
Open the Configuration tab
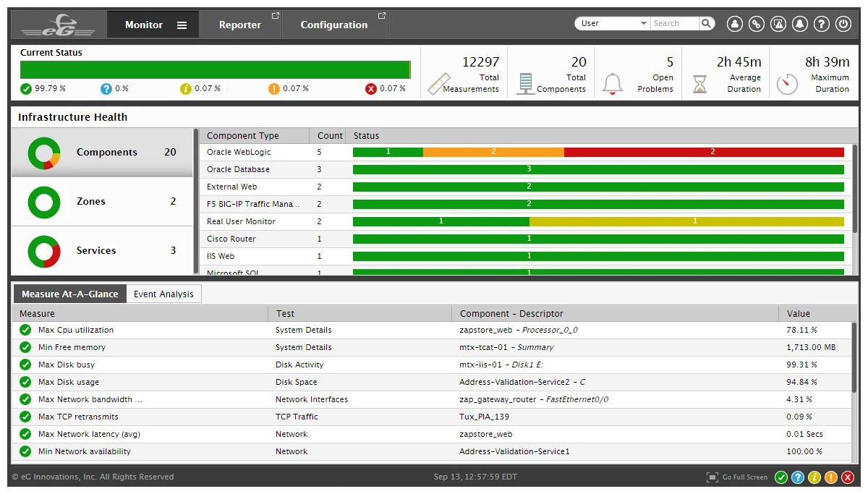point(334,25)
